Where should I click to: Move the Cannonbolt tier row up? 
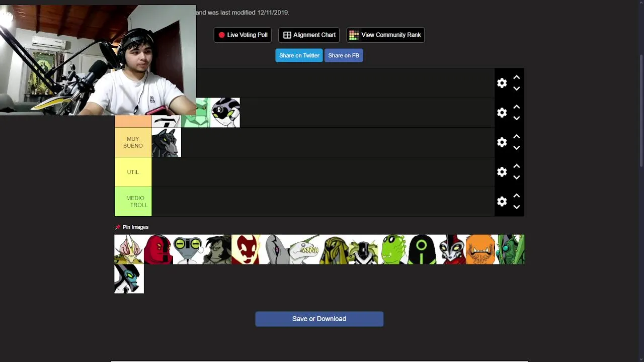pyautogui.click(x=517, y=107)
